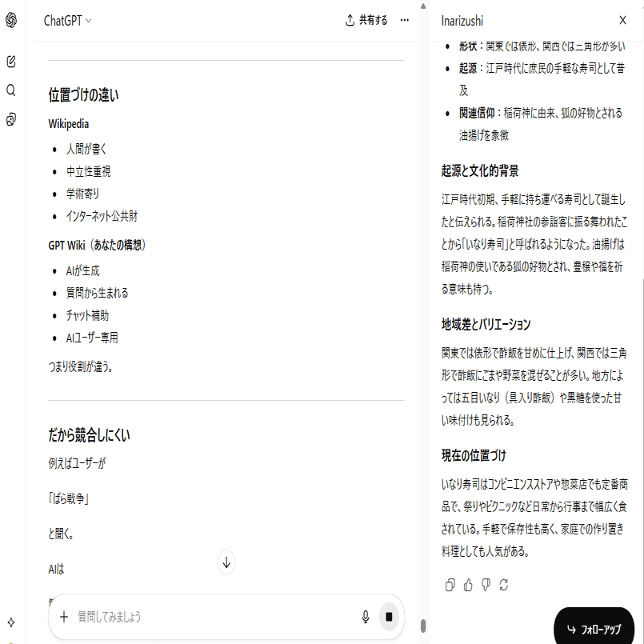Click the text 例えばユーザーが
The image size is (644, 644).
77,463
